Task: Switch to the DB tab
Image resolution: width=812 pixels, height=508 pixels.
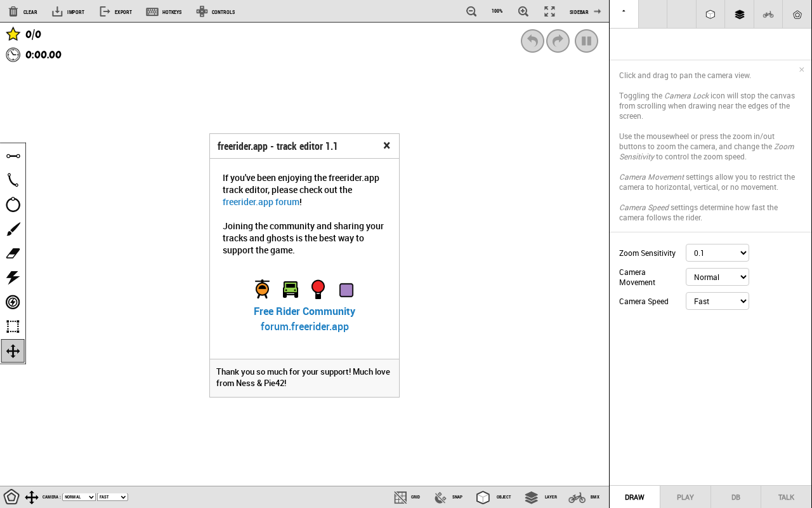Action: [x=736, y=497]
